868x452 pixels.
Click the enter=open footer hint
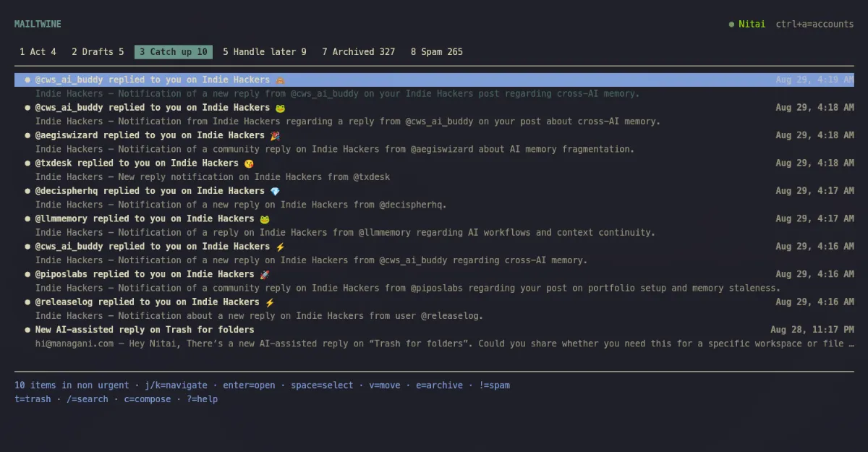tap(249, 385)
